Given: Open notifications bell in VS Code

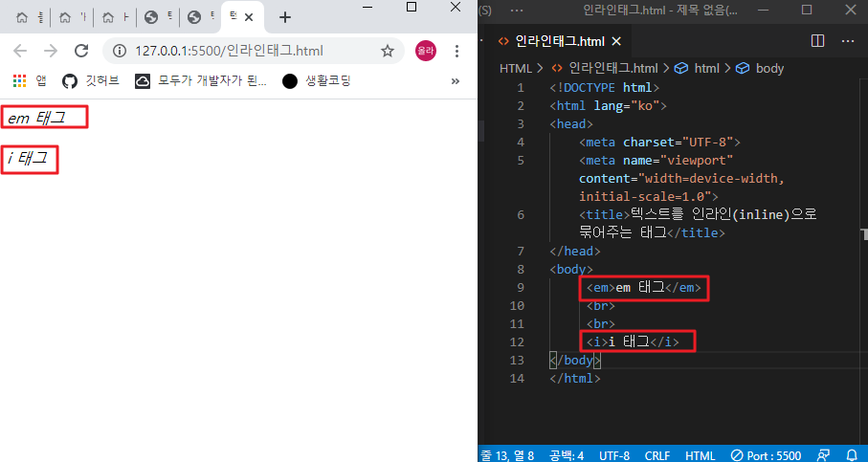Looking at the screenshot, I should pyautogui.click(x=853, y=455).
